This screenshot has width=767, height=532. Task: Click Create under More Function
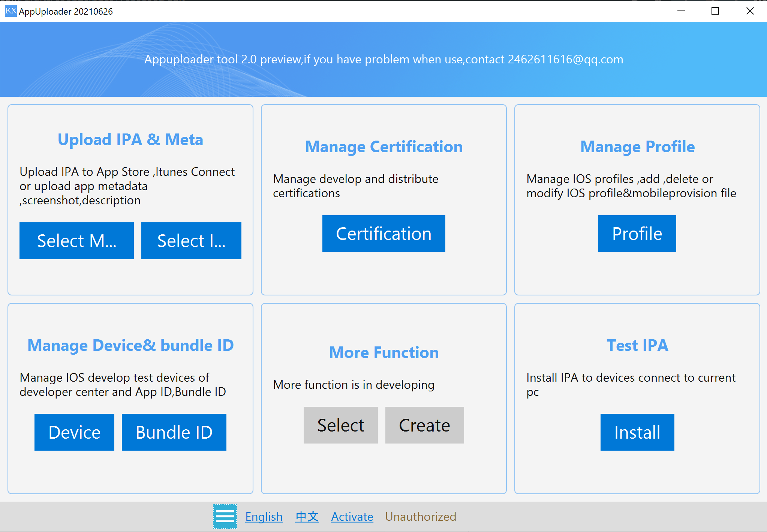(x=424, y=425)
